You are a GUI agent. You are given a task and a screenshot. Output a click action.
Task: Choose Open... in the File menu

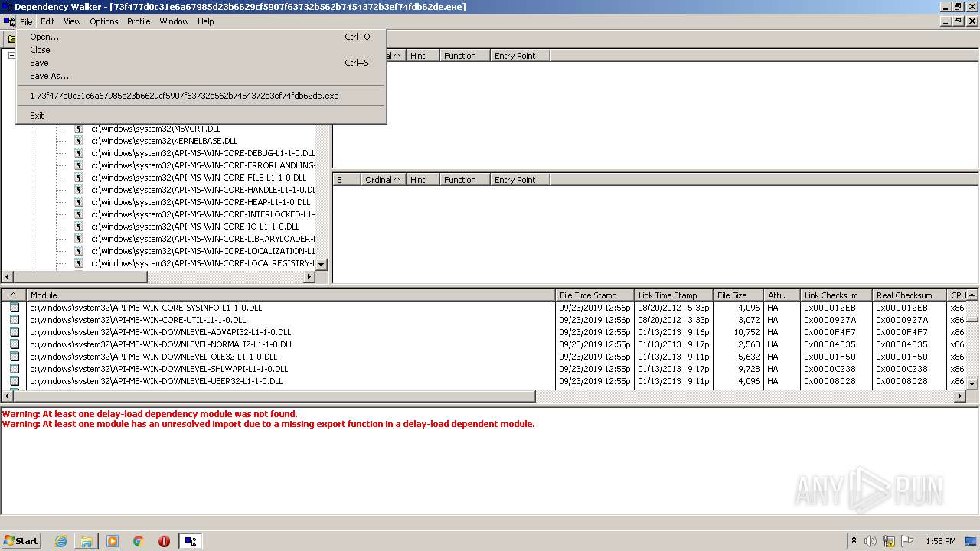201,37
